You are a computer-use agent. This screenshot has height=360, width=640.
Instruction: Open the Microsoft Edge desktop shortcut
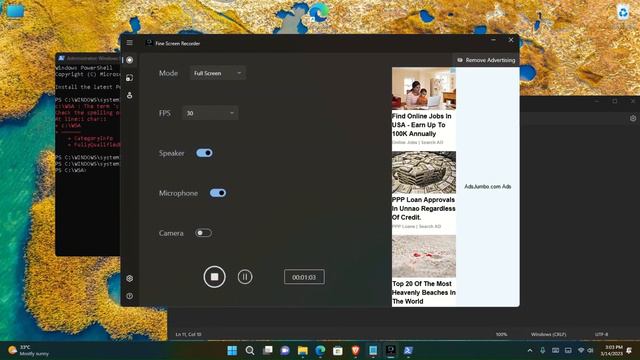coord(319,14)
